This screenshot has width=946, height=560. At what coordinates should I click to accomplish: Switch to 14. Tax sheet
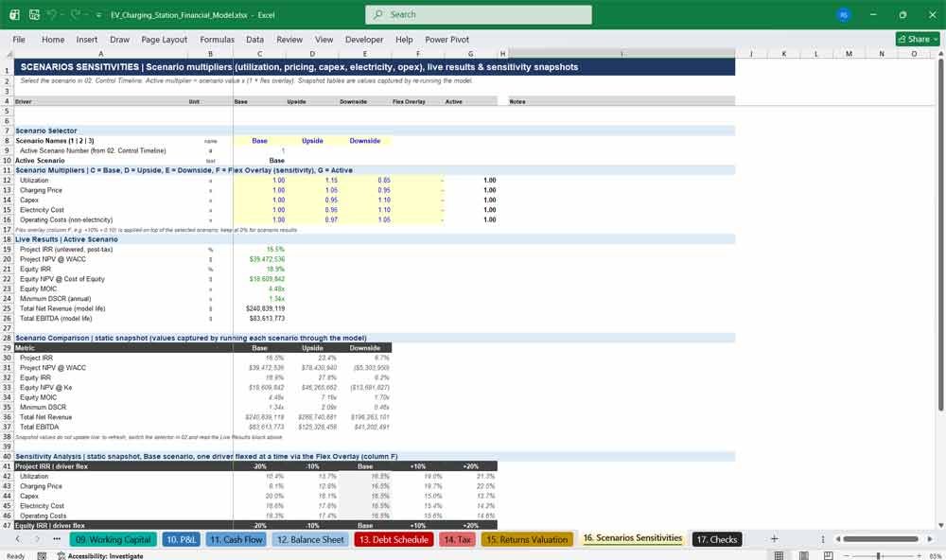point(457,539)
